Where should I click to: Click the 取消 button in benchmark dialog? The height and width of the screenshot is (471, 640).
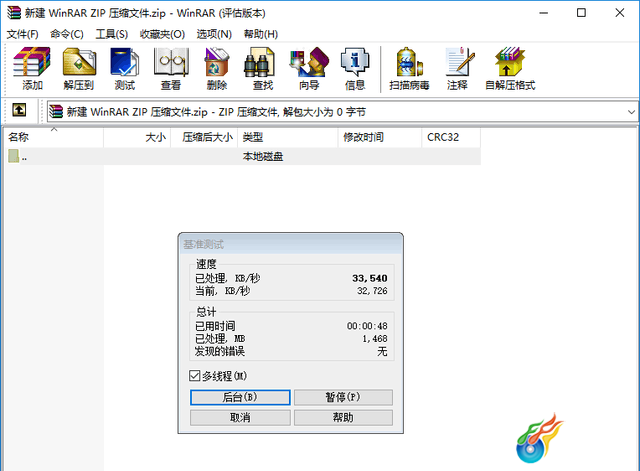click(240, 418)
